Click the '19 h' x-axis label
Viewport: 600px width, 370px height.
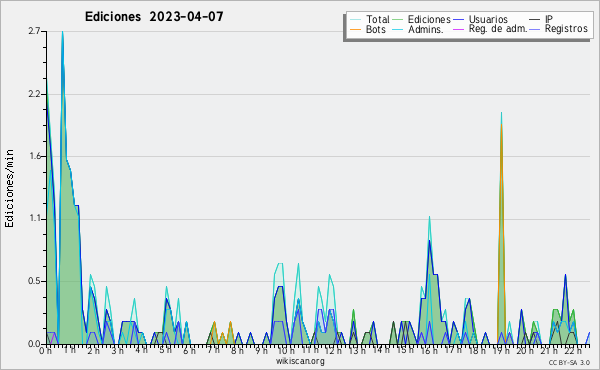click(x=501, y=351)
